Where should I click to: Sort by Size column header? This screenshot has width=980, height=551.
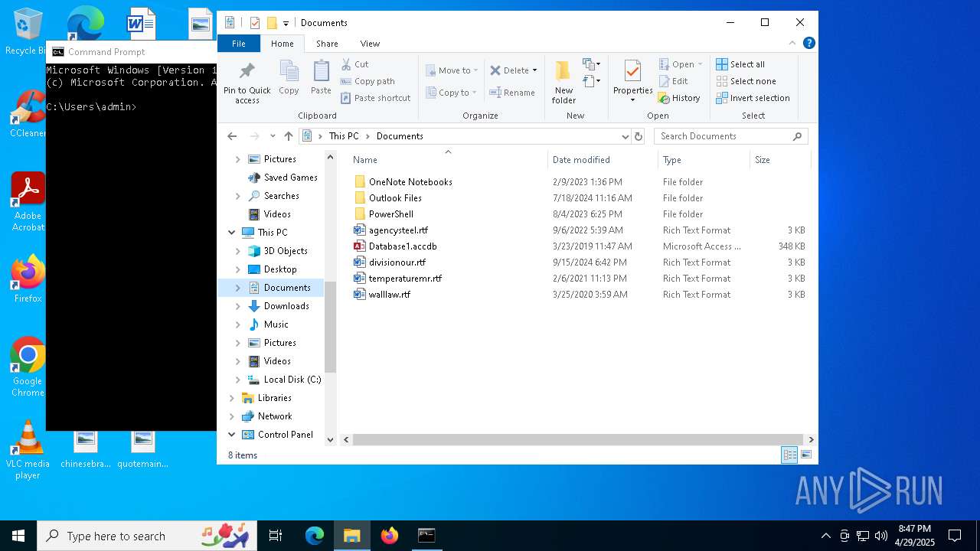pyautogui.click(x=779, y=160)
